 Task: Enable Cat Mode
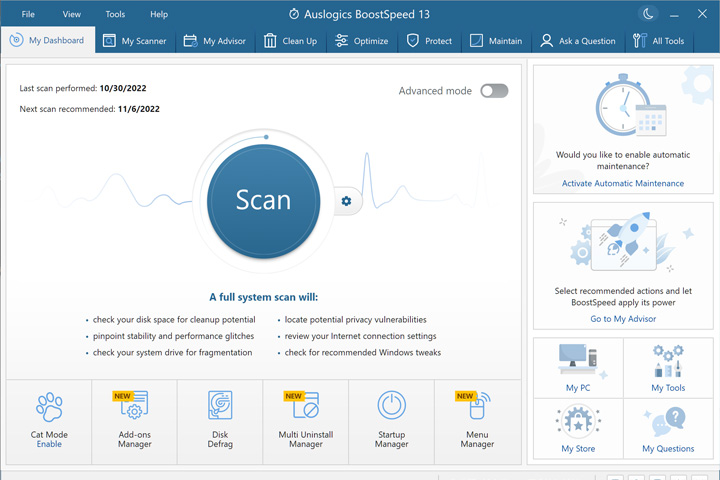[x=49, y=444]
